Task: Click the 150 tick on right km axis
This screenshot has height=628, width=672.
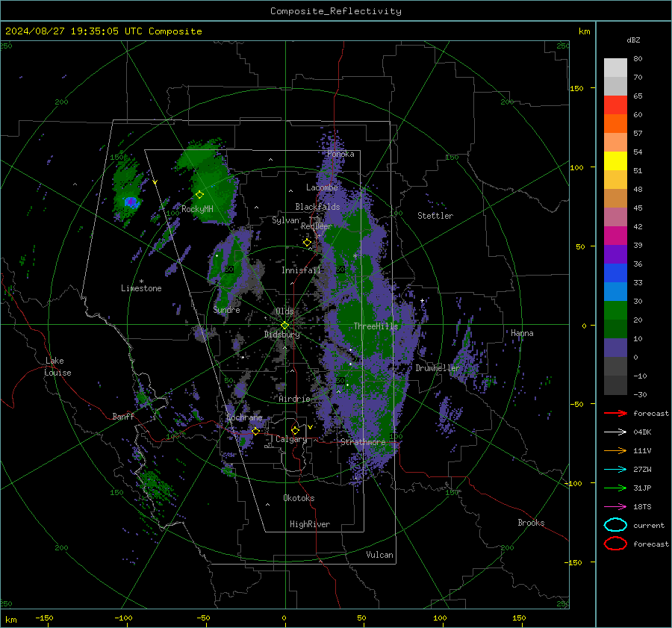Action: click(x=576, y=88)
